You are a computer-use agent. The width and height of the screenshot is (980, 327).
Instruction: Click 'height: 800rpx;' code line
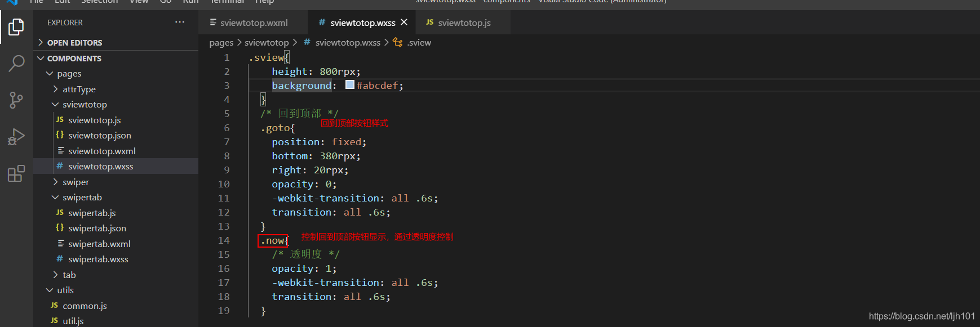click(316, 71)
